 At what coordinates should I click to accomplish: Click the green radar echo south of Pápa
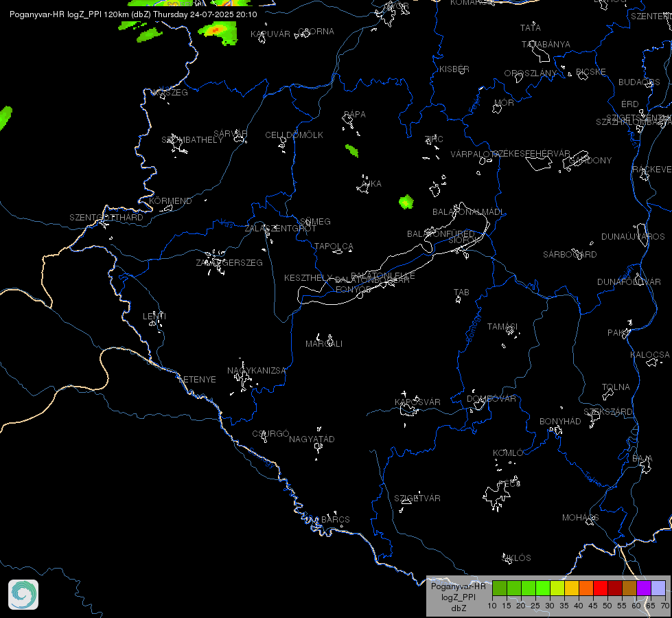pyautogui.click(x=352, y=150)
